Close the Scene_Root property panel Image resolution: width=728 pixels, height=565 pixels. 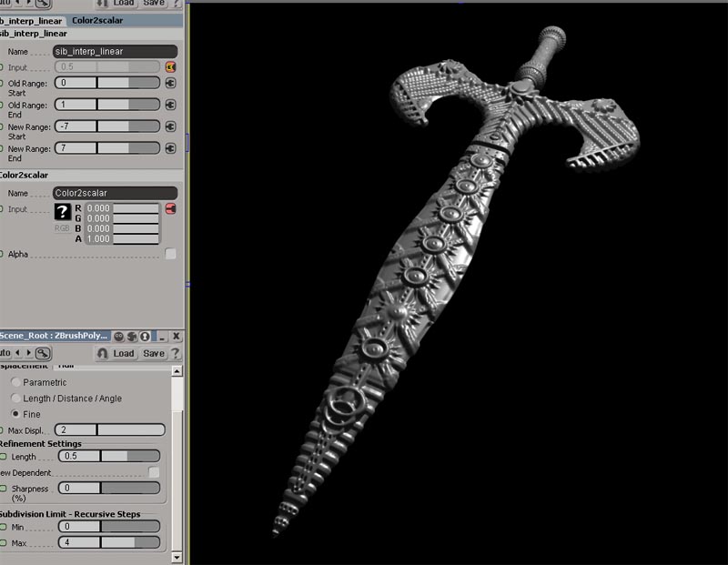(x=176, y=336)
